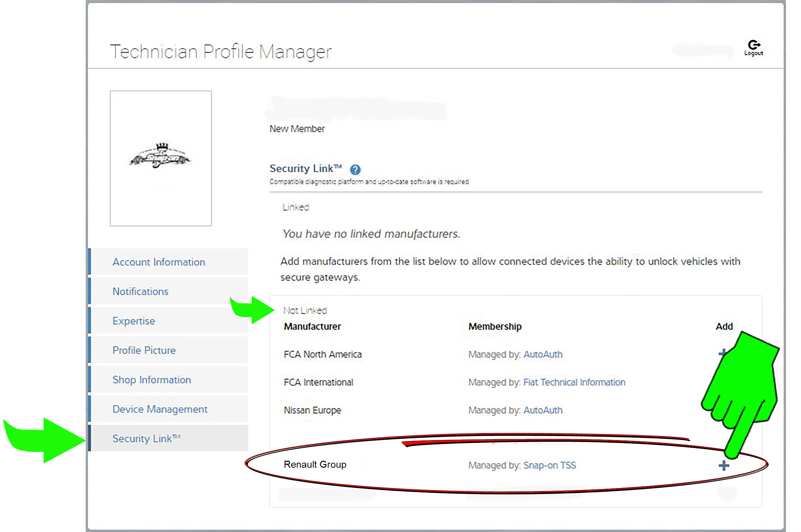Select the Security Link sidebar item

coord(146,438)
